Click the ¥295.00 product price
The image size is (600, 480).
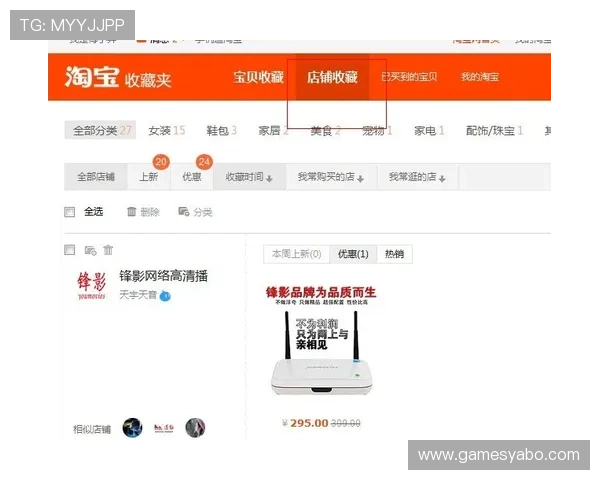(x=305, y=423)
